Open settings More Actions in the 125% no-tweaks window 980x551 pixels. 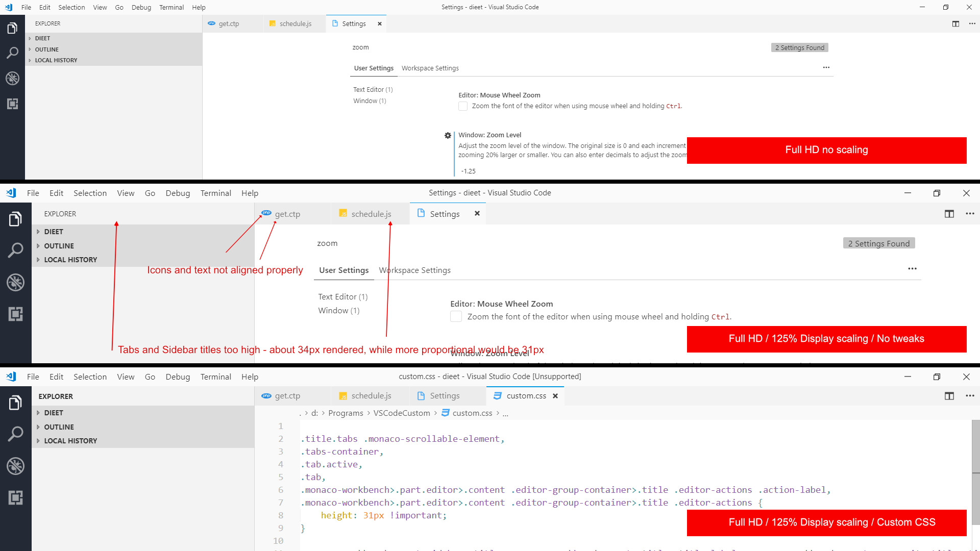pos(912,269)
